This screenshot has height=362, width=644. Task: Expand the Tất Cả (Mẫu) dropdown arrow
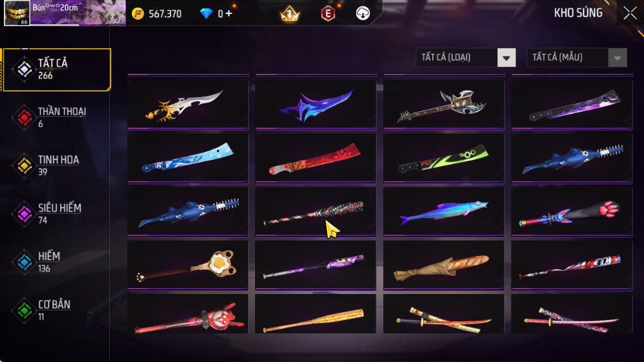(617, 58)
